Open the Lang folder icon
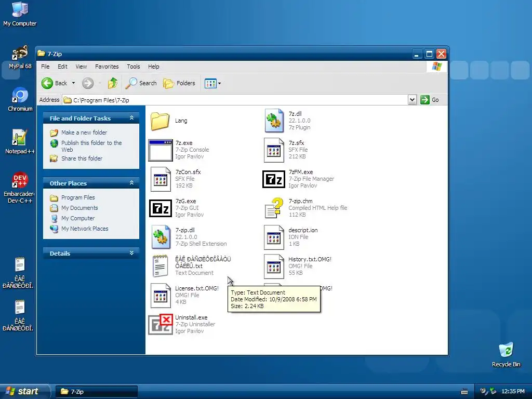 [x=160, y=121]
